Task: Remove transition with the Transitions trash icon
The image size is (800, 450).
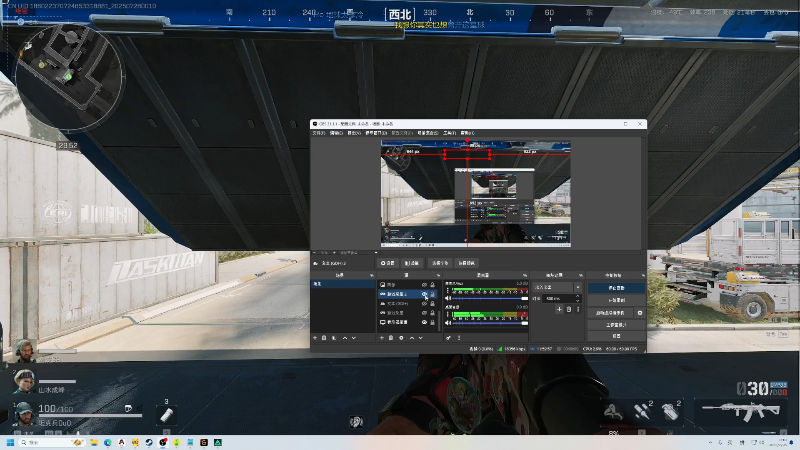Action: pyautogui.click(x=569, y=309)
